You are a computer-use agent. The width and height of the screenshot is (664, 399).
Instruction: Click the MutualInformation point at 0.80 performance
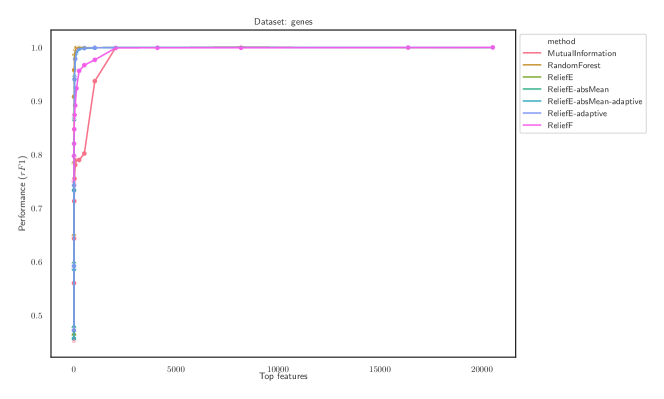click(x=84, y=153)
